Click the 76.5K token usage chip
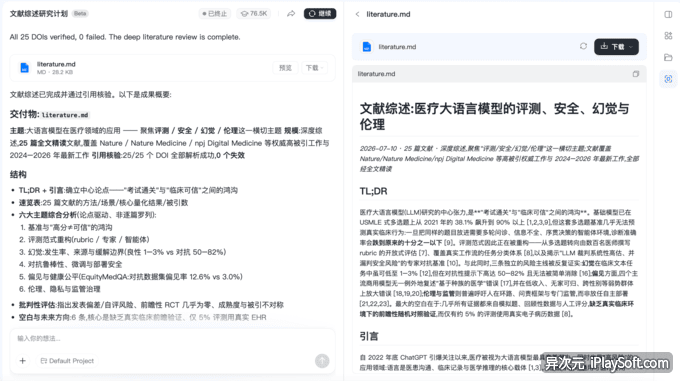This screenshot has height=381, width=680. tap(254, 14)
